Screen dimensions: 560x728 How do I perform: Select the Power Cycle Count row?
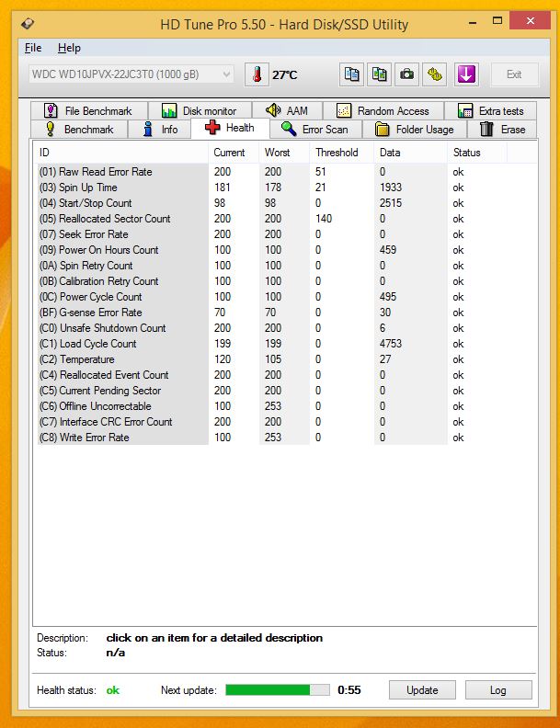(271, 297)
